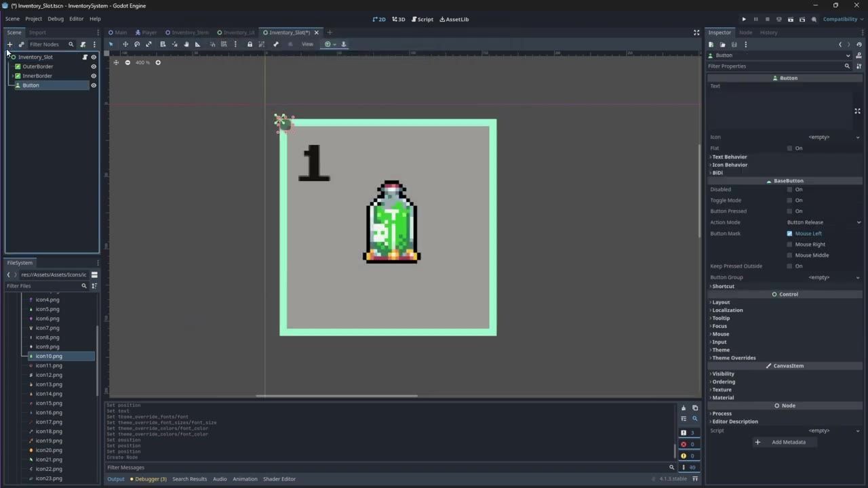Open the Debugger bottom panel
The width and height of the screenshot is (868, 488).
click(149, 479)
